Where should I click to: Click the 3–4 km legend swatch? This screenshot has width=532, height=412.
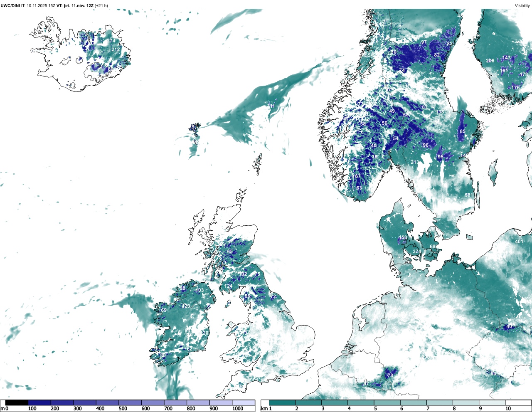(335, 402)
